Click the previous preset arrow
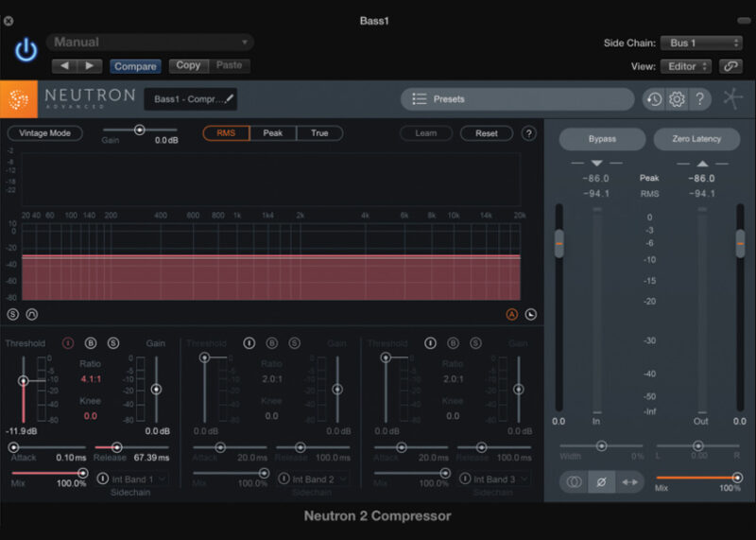The width and height of the screenshot is (756, 540). (x=64, y=65)
